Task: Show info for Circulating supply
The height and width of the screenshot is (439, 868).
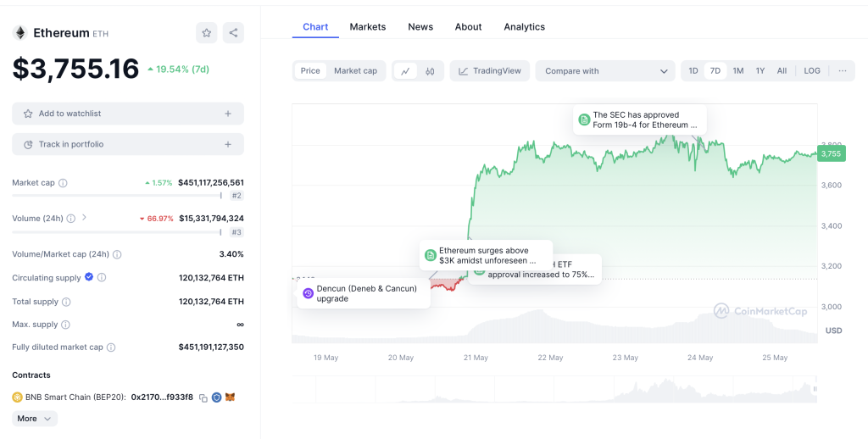Action: pos(102,277)
